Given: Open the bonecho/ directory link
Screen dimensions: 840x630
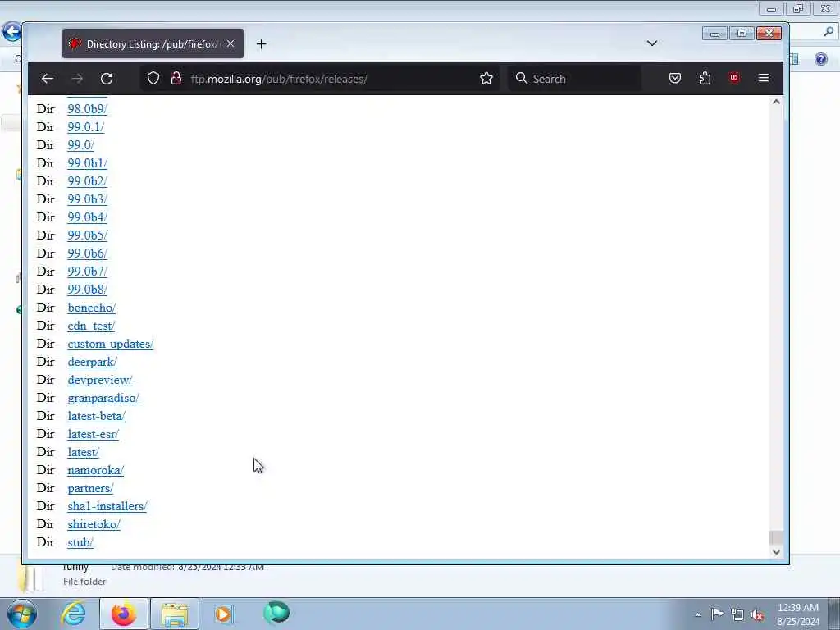Looking at the screenshot, I should click(x=92, y=308).
